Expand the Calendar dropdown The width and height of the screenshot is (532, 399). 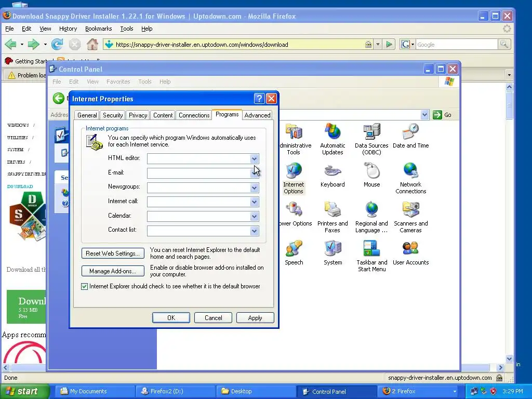click(x=254, y=217)
